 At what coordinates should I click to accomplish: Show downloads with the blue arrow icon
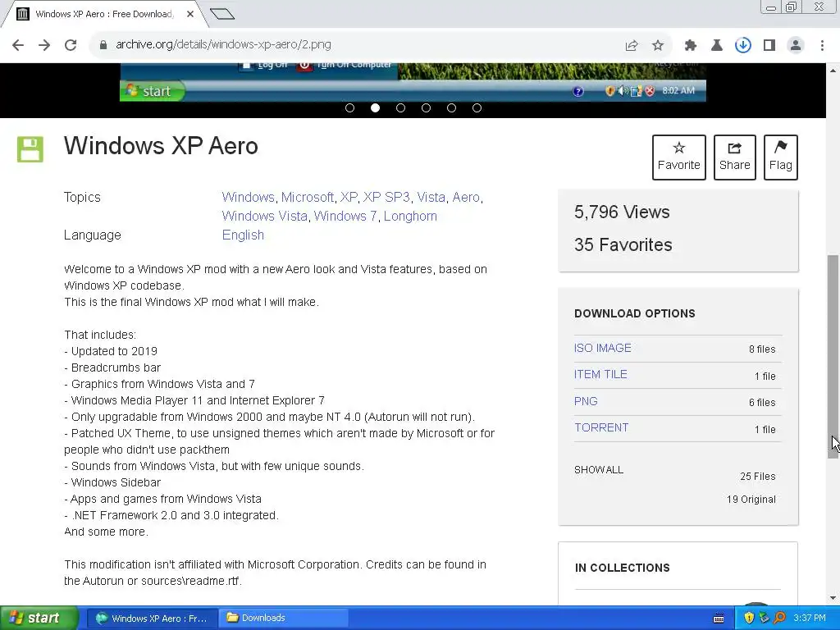coord(743,46)
